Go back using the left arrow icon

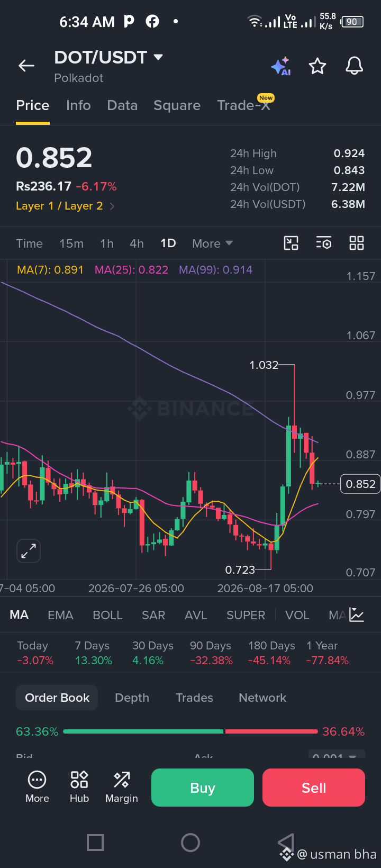point(26,66)
